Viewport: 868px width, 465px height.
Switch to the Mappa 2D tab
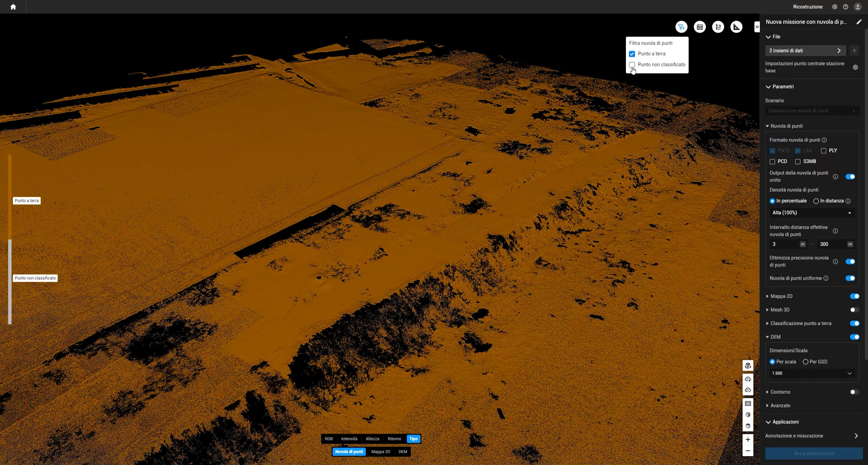pyautogui.click(x=380, y=451)
